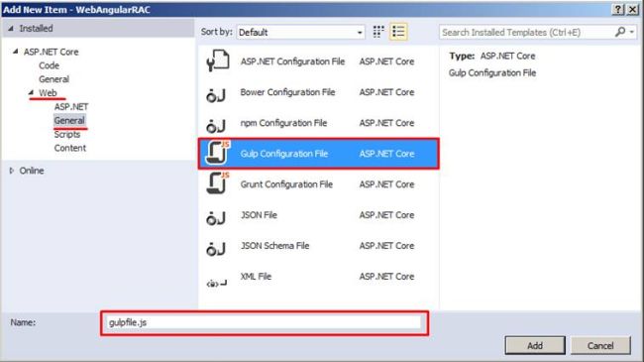Open the Sort by Default dropdown

(300, 32)
